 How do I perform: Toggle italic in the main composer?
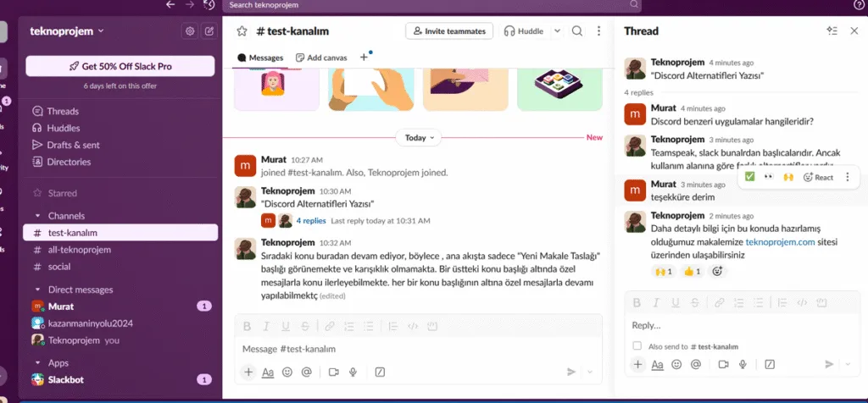coord(266,327)
